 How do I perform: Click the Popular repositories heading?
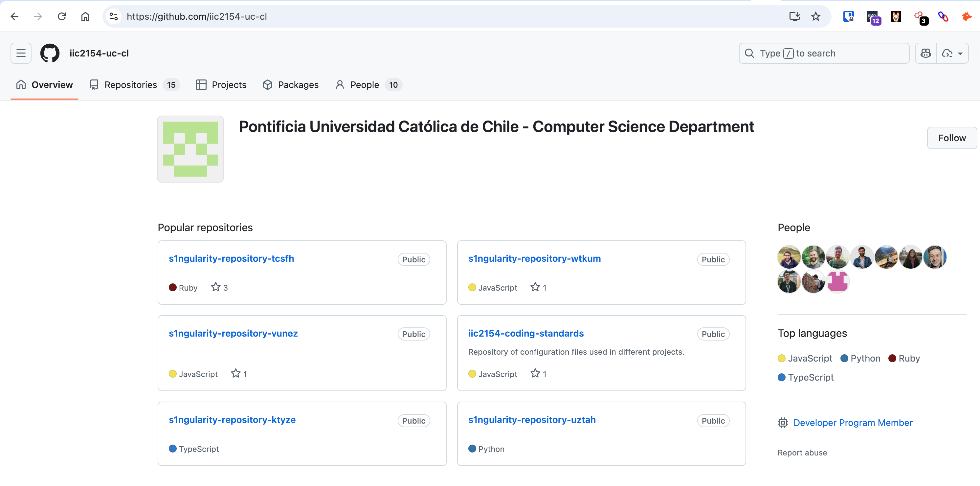pyautogui.click(x=205, y=228)
